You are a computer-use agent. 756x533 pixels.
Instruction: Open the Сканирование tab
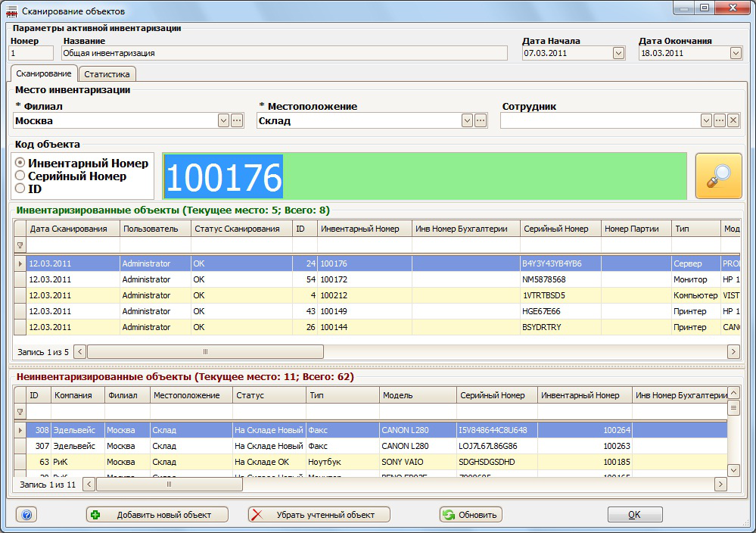[43, 73]
